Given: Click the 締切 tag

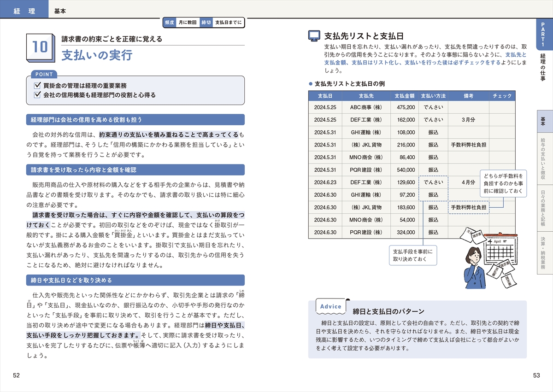Looking at the screenshot, I should [206, 23].
